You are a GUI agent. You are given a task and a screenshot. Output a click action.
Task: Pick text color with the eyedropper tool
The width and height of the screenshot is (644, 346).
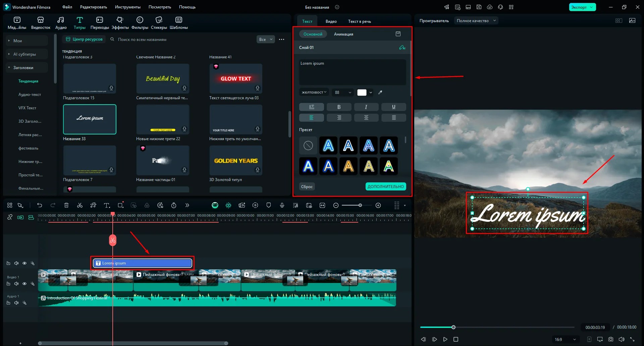[380, 93]
